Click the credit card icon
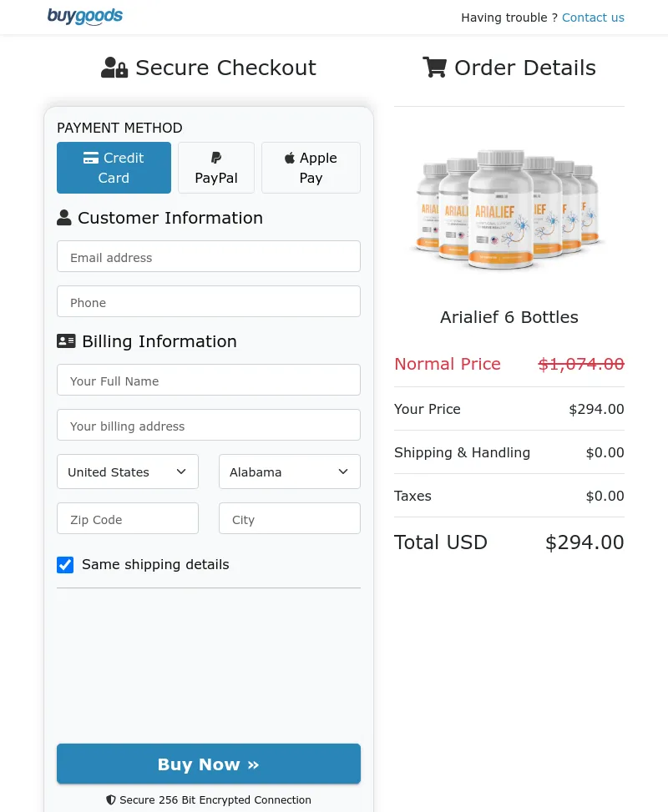668x812 pixels. 91,158
